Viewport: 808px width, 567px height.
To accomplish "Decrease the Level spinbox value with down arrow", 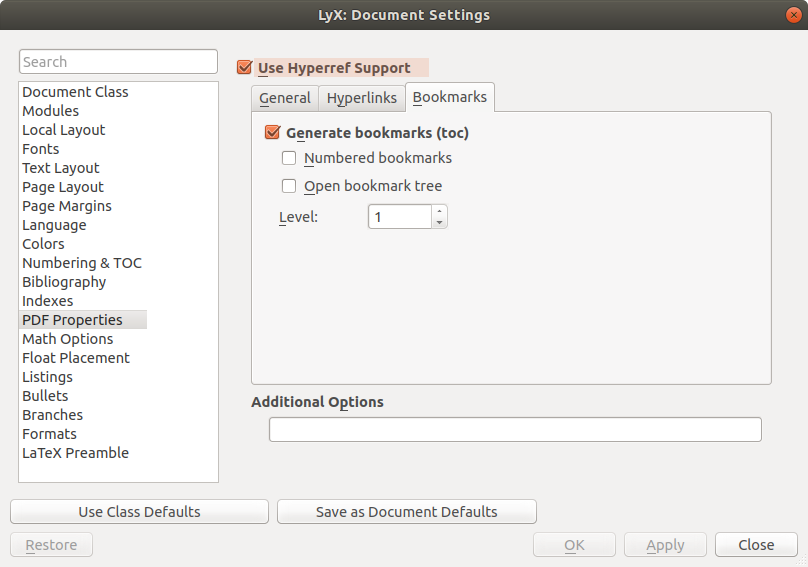I will (440, 222).
